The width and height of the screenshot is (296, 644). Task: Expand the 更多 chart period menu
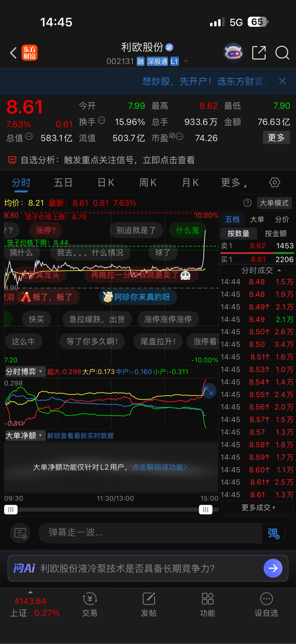tap(233, 183)
